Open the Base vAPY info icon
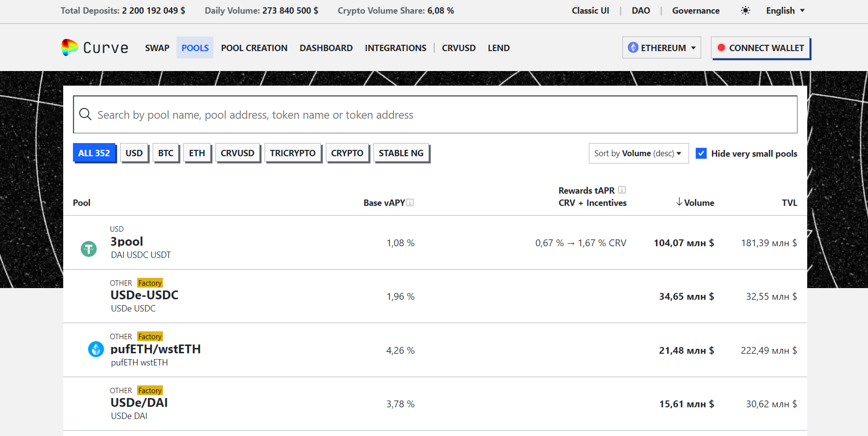 click(410, 202)
